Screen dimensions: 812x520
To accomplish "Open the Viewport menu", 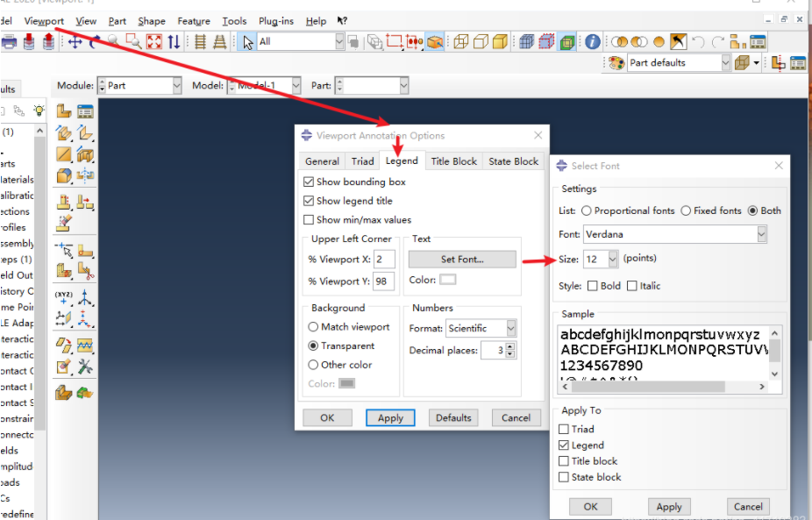I will pos(43,21).
